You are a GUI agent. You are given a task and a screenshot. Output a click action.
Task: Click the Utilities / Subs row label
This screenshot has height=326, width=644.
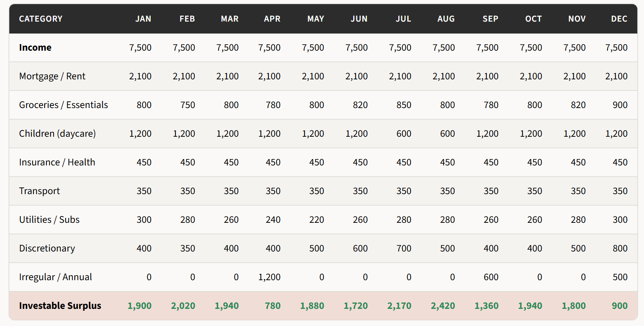pos(49,219)
